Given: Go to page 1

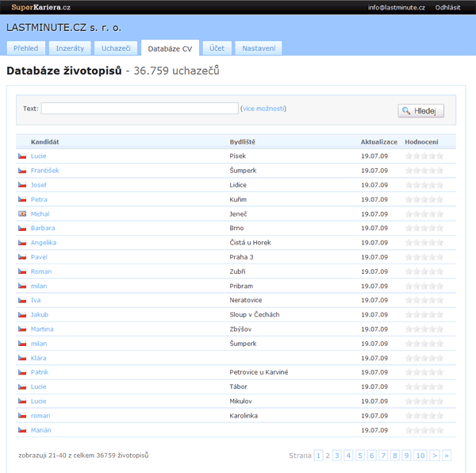Looking at the screenshot, I should pos(318,456).
